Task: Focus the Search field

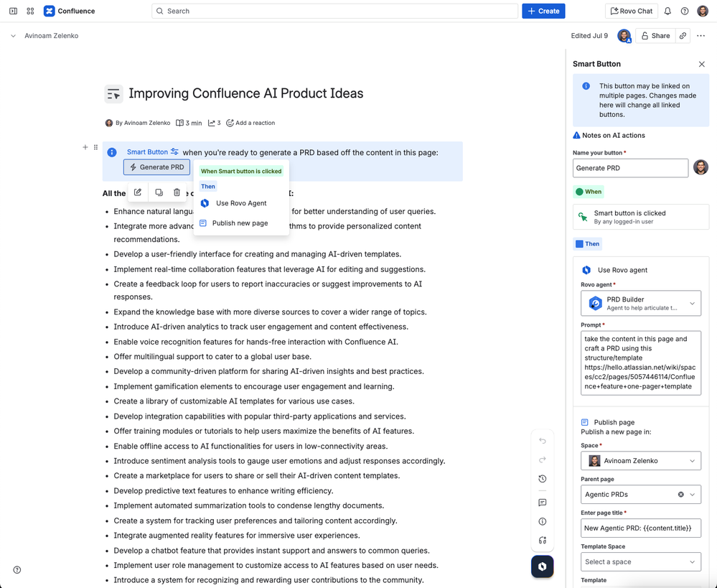Action: coord(334,11)
